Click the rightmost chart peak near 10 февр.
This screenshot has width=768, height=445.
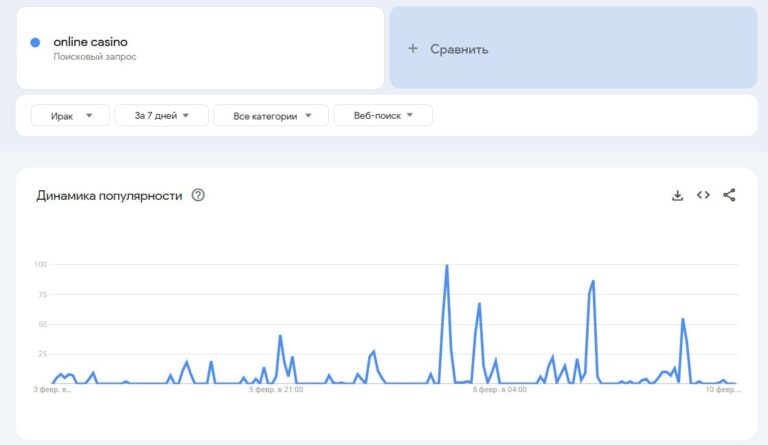[x=683, y=320]
